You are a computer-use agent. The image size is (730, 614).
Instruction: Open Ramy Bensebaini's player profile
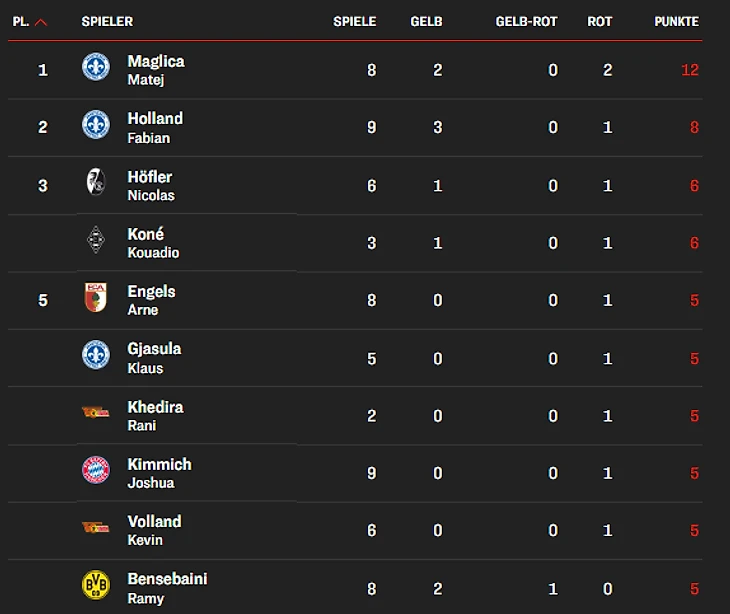point(167,587)
